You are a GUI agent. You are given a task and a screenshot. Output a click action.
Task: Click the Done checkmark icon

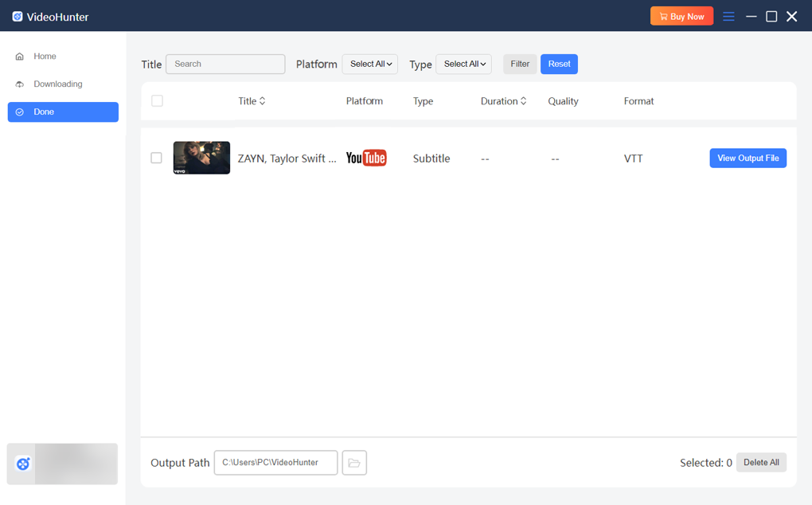pyautogui.click(x=20, y=112)
